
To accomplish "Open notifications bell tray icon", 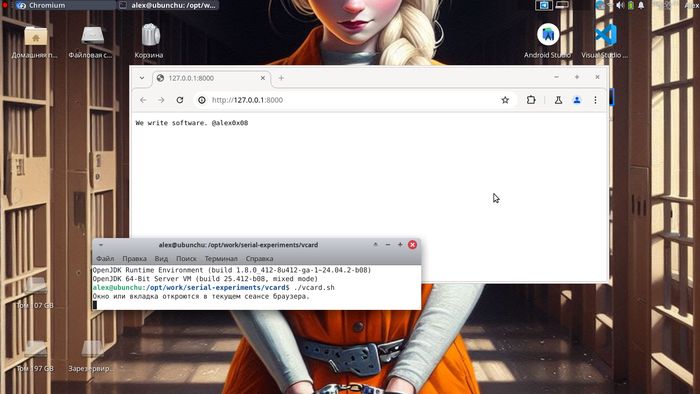I will [x=641, y=5].
